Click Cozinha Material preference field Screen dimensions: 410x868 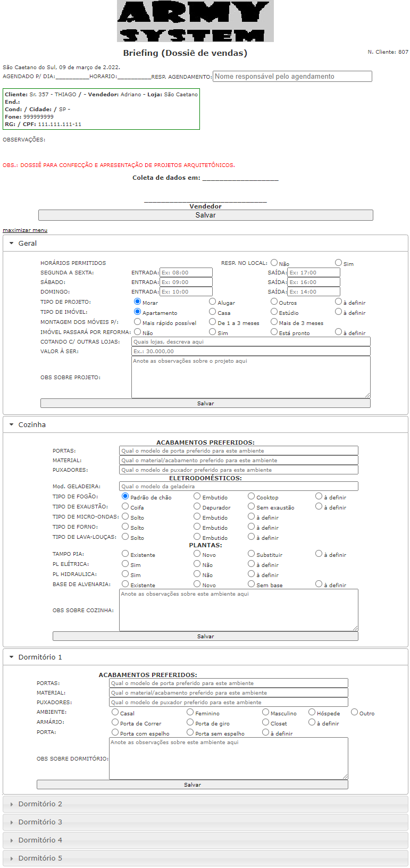pyautogui.click(x=239, y=460)
